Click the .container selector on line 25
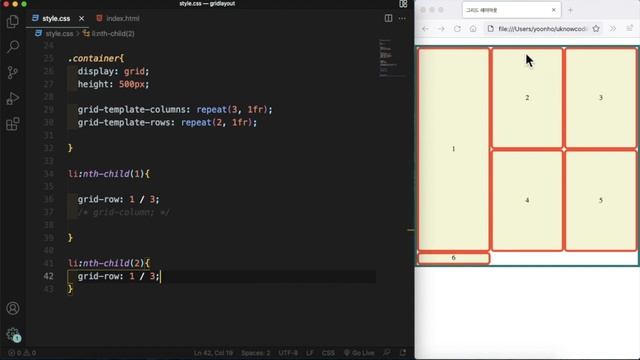Image resolution: width=640 pixels, height=360 pixels. point(96,58)
